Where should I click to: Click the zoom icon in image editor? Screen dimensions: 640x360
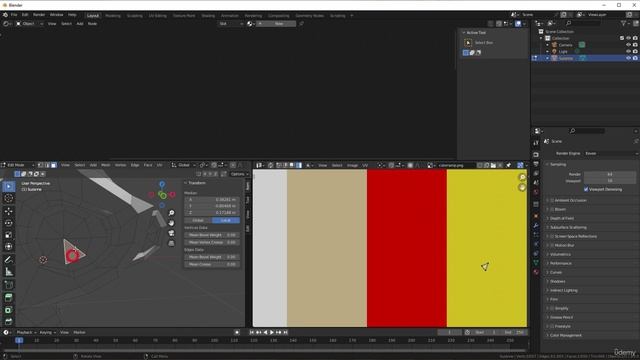[522, 177]
